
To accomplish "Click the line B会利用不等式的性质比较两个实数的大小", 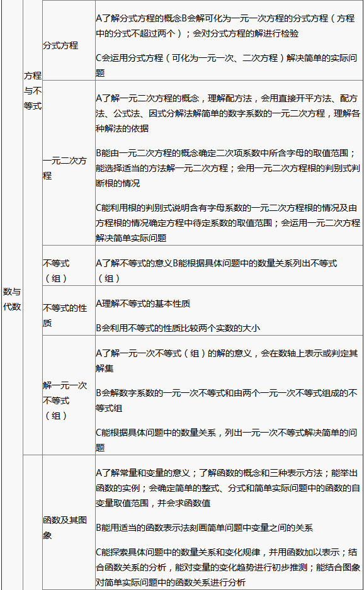I will click(178, 328).
